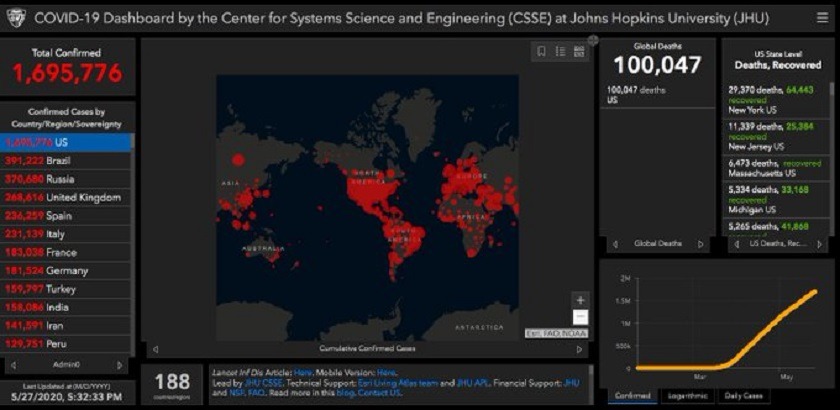The image size is (840, 410).
Task: Open the hamburger menu in the header
Action: (822, 18)
